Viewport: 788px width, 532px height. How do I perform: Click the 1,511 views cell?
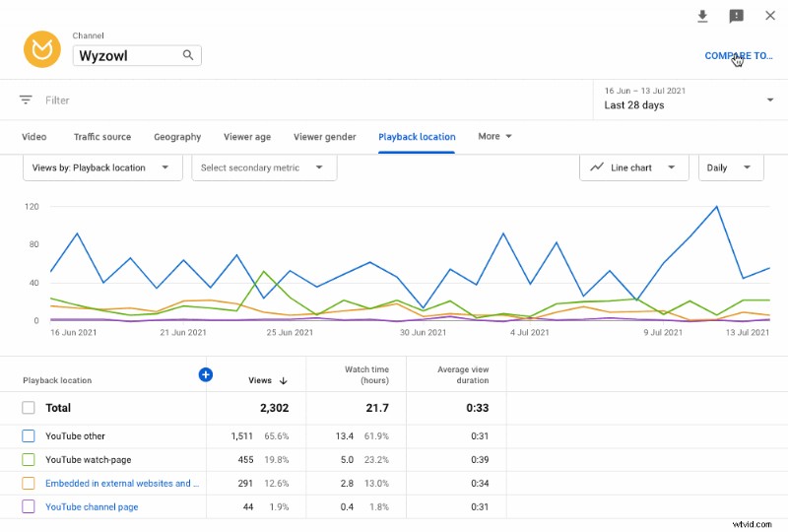pyautogui.click(x=241, y=436)
